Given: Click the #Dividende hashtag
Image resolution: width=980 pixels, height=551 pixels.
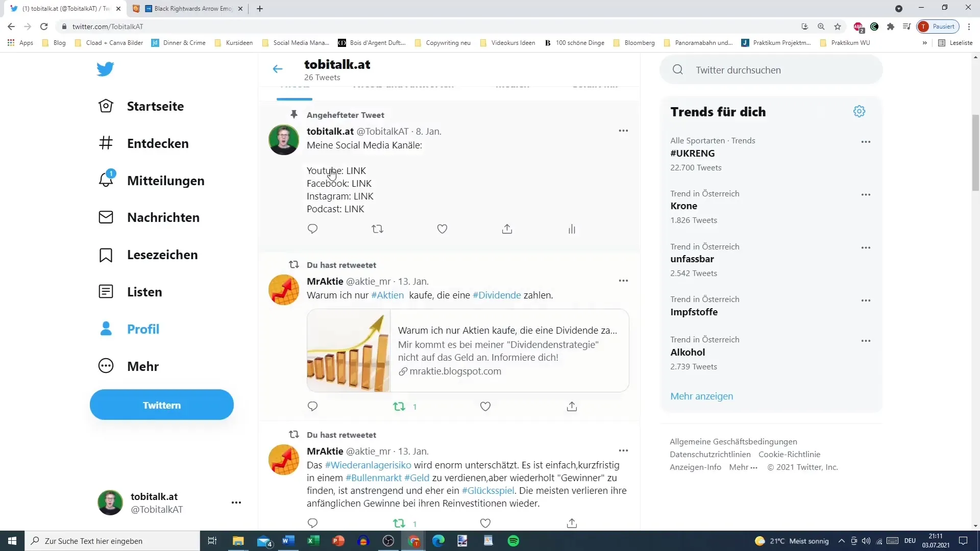Looking at the screenshot, I should tap(497, 295).
